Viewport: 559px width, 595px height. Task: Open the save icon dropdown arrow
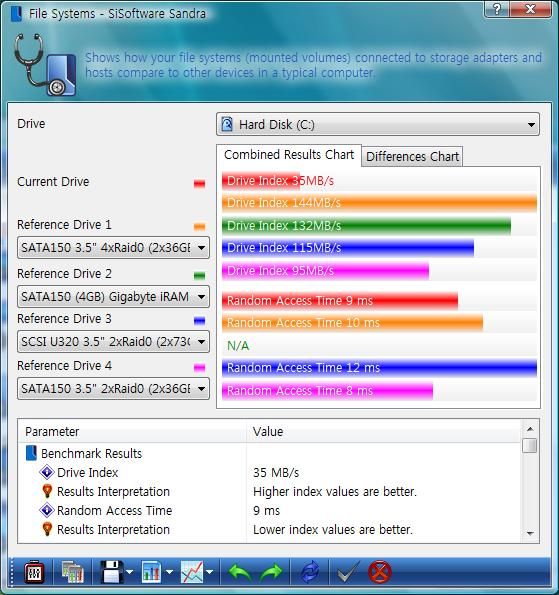click(x=130, y=572)
